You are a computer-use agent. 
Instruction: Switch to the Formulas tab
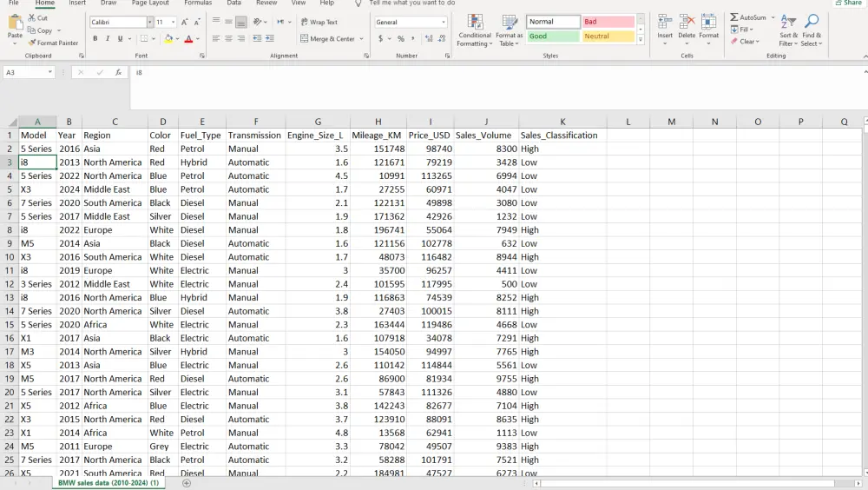coord(198,3)
